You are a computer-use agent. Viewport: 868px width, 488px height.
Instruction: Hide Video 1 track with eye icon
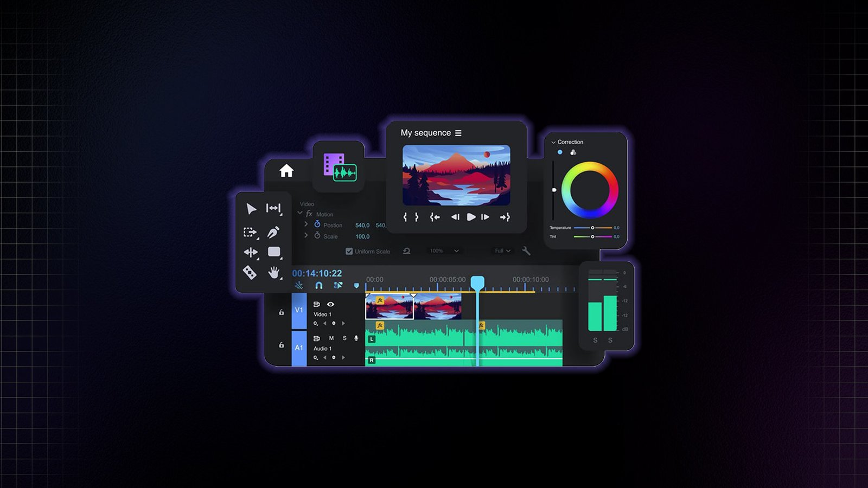[330, 304]
